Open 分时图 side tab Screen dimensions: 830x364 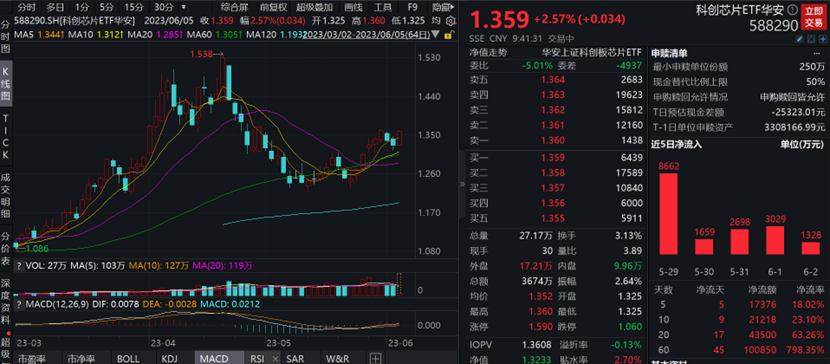click(x=6, y=37)
